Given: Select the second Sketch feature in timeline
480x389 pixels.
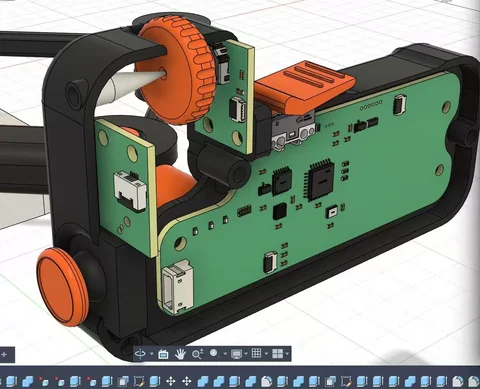Looking at the screenshot, I should (x=346, y=381).
